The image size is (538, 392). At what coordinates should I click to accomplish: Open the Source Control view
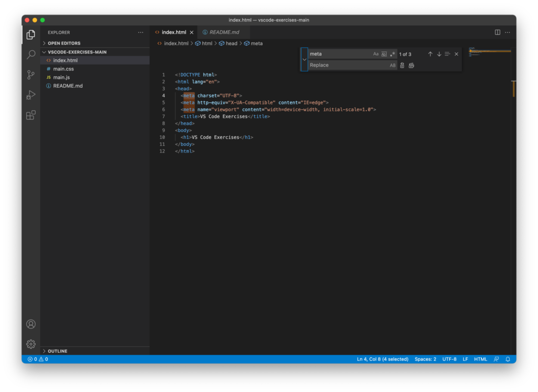point(31,75)
